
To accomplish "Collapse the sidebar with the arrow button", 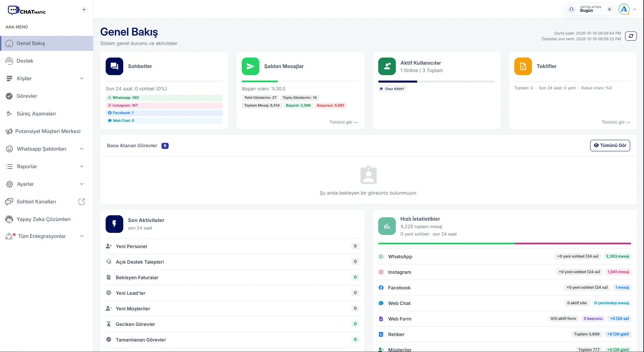I will coord(84,9).
